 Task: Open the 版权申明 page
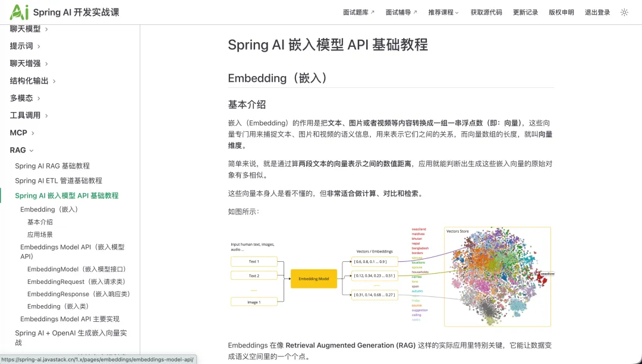point(561,12)
